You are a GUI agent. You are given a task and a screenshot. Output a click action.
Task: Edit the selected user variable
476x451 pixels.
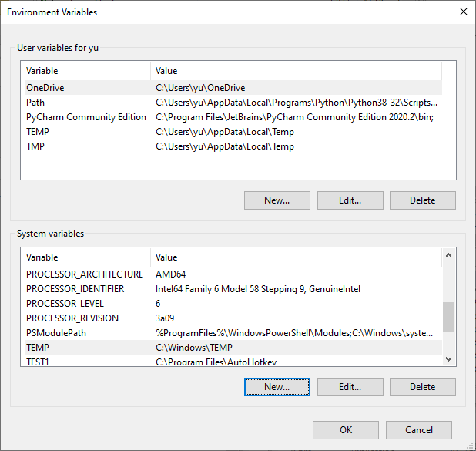pyautogui.click(x=350, y=200)
